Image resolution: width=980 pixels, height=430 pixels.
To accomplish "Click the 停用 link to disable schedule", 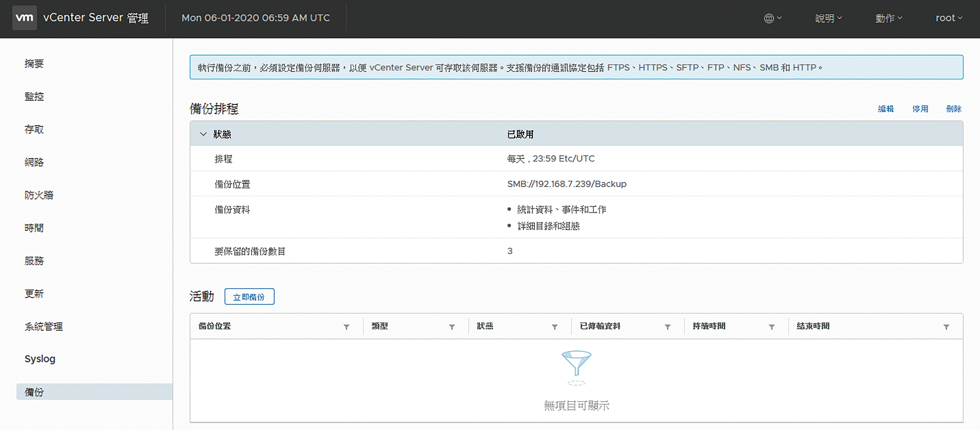I will (x=920, y=109).
